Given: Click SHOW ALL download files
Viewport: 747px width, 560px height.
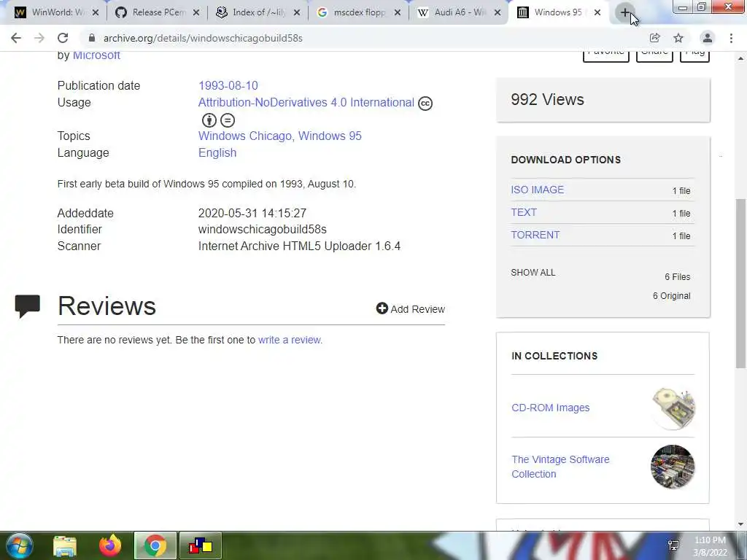Looking at the screenshot, I should 533,273.
